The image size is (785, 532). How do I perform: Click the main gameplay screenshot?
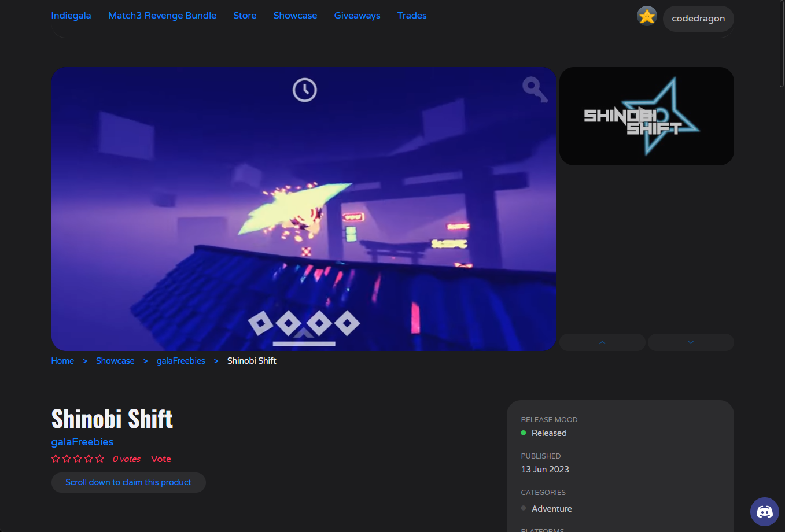coord(304,209)
